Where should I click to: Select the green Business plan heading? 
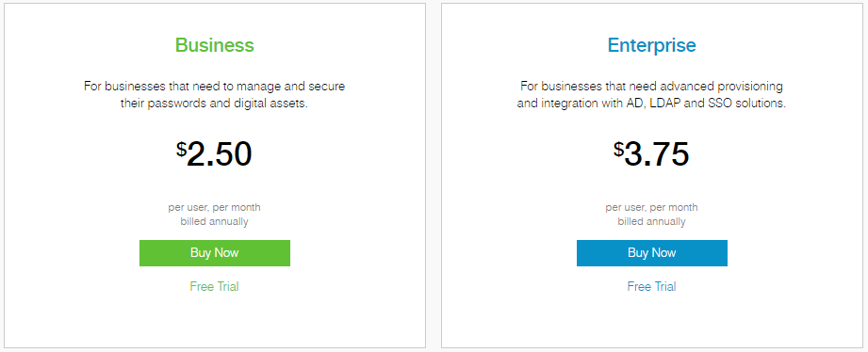pos(215,45)
